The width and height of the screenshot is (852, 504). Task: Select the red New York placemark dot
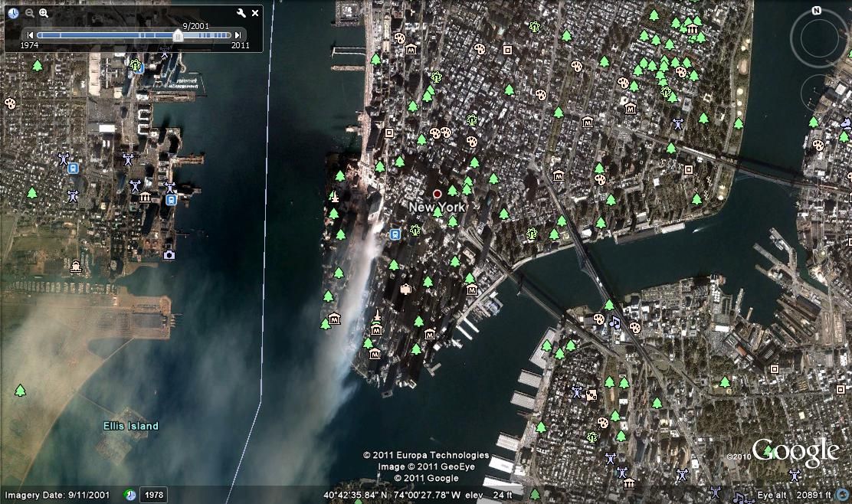tap(437, 194)
